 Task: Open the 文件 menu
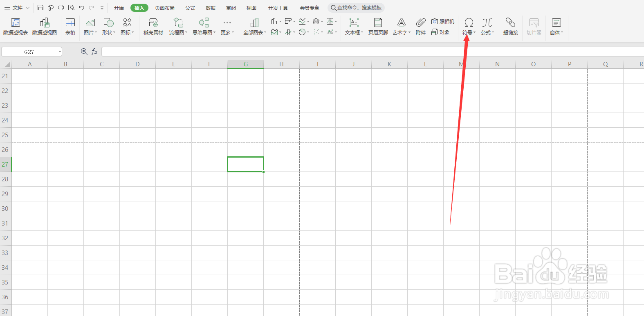coord(17,8)
